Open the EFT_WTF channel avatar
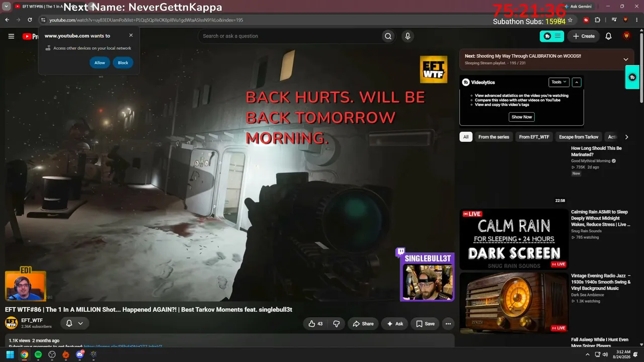Image resolution: width=644 pixels, height=362 pixels. tap(11, 323)
